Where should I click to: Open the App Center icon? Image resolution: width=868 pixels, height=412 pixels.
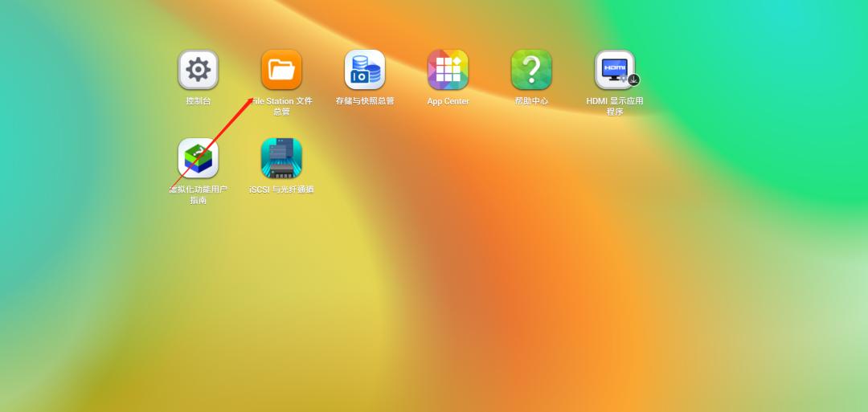tap(448, 70)
